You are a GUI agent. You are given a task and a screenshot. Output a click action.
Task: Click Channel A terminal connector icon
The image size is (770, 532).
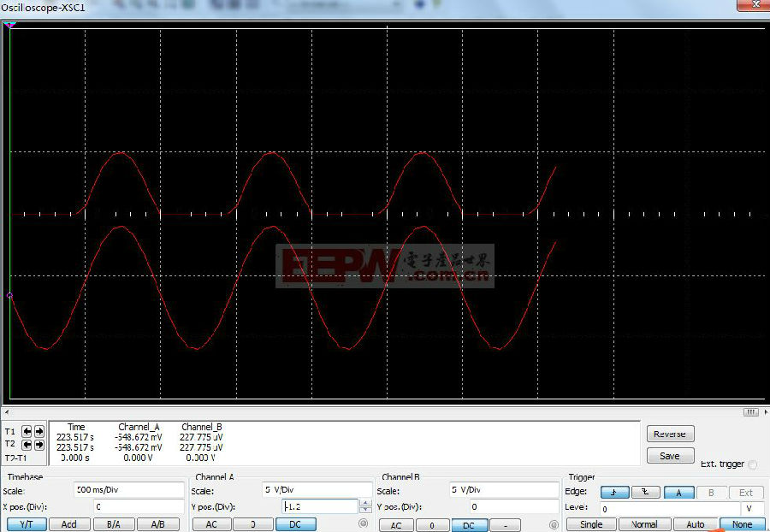[364, 523]
